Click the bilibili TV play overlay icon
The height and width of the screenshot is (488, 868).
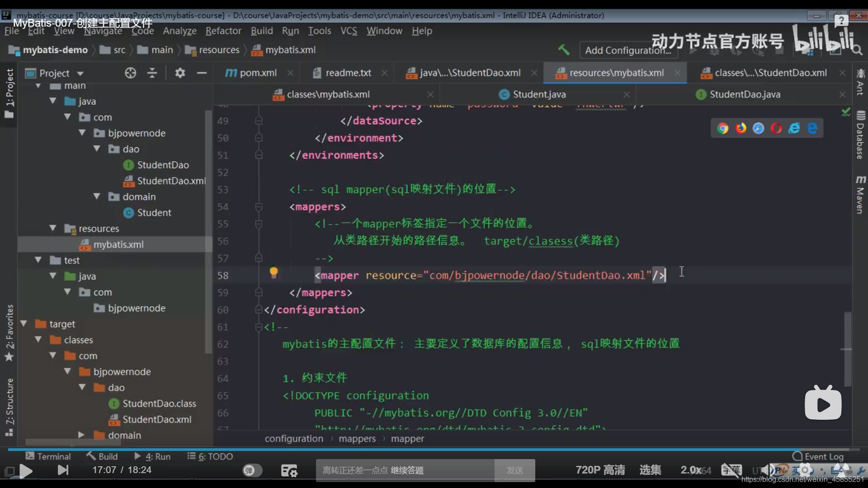pyautogui.click(x=823, y=403)
